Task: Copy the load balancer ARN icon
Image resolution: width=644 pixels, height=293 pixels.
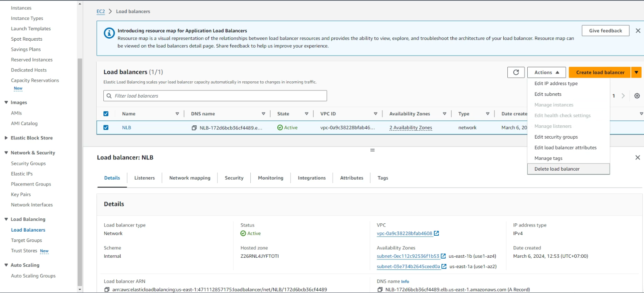Action: (x=107, y=289)
